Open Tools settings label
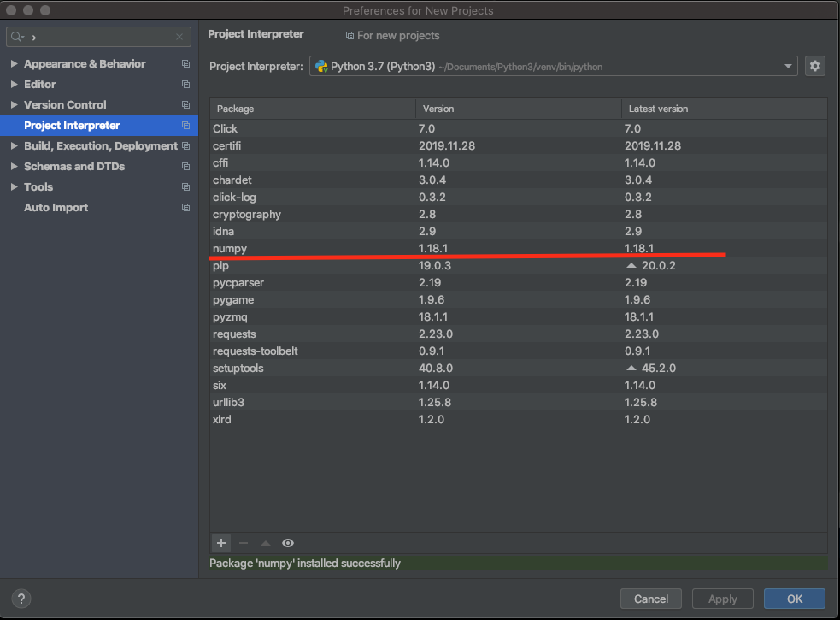 38,186
